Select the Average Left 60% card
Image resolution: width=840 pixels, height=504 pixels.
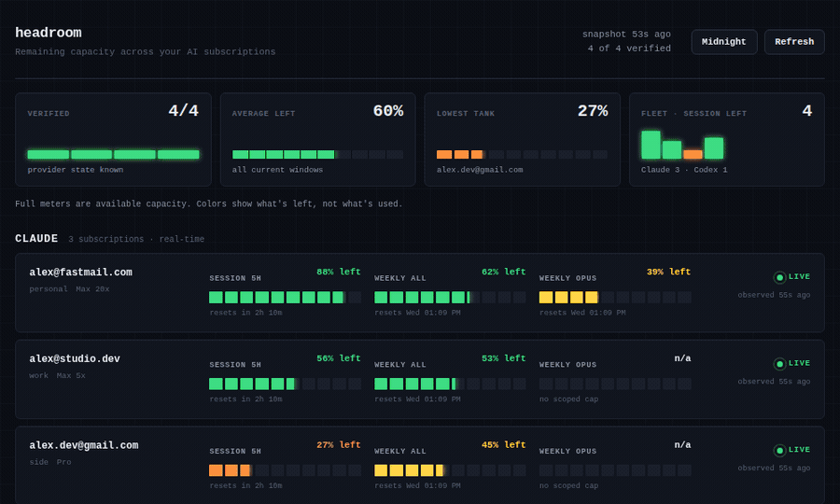coord(317,139)
